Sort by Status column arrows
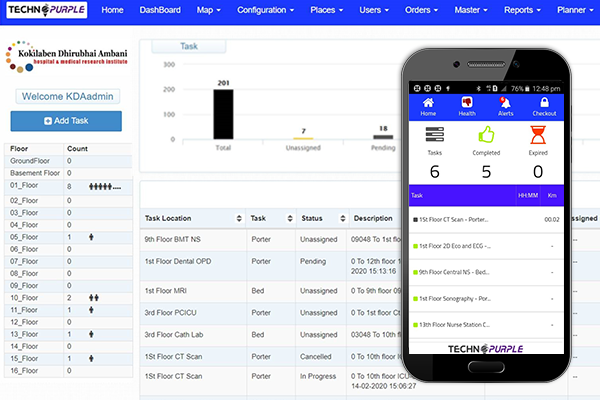Screen dimensions: 600x400 (343, 218)
